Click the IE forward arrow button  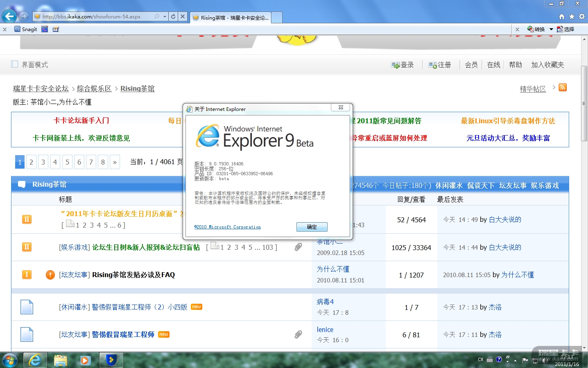[24, 16]
